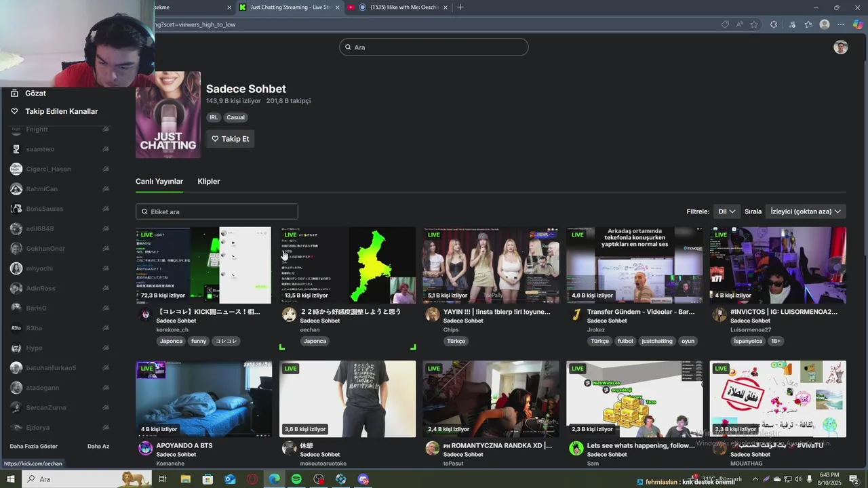The width and height of the screenshot is (868, 488).
Task: Open the Edge extensions puzzle icon
Action: tap(774, 24)
